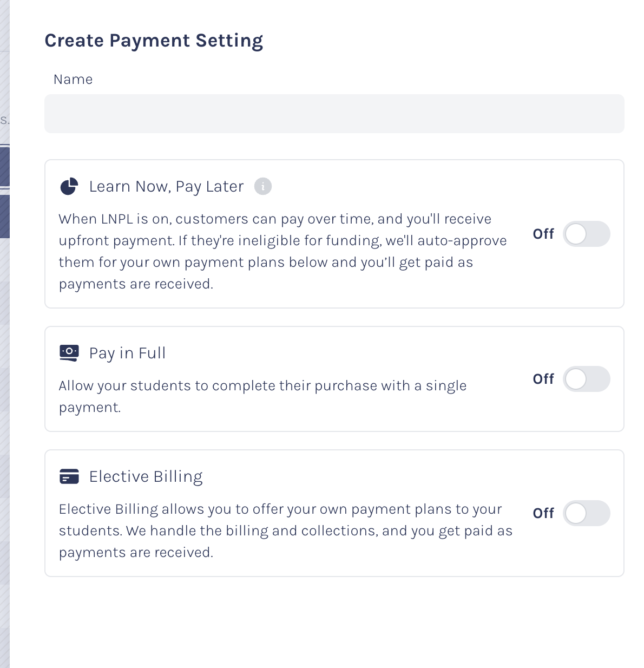Viewport: 644px width, 668px height.
Task: Click the info icon beside Learn Now, Pay Later
Action: [x=263, y=186]
